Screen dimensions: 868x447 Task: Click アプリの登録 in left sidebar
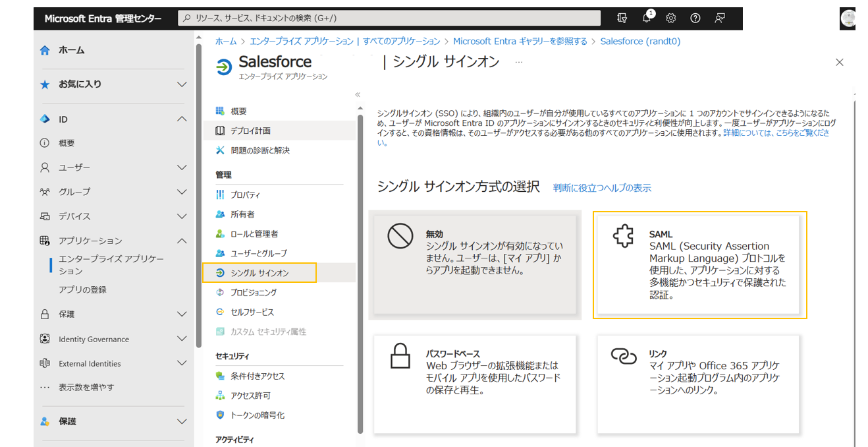pos(82,289)
